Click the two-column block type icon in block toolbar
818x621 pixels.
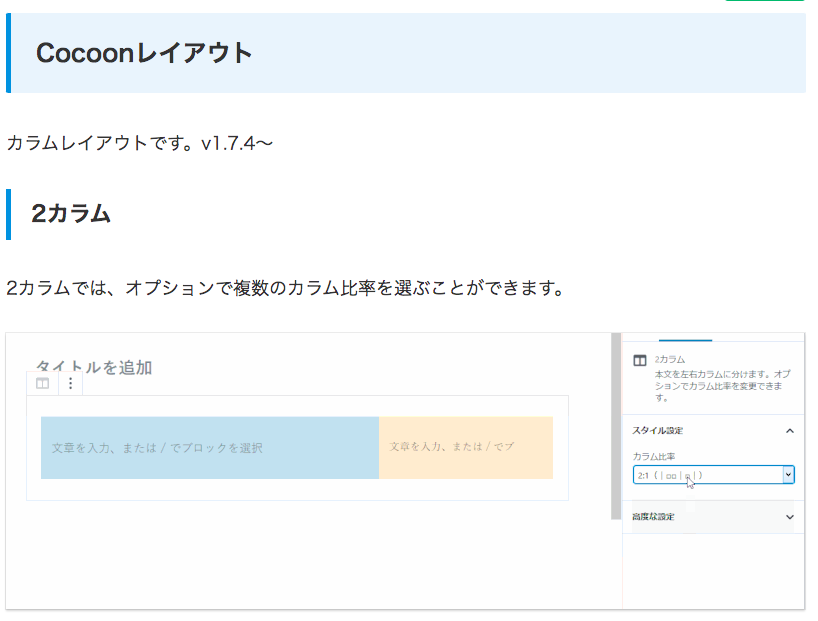[43, 384]
